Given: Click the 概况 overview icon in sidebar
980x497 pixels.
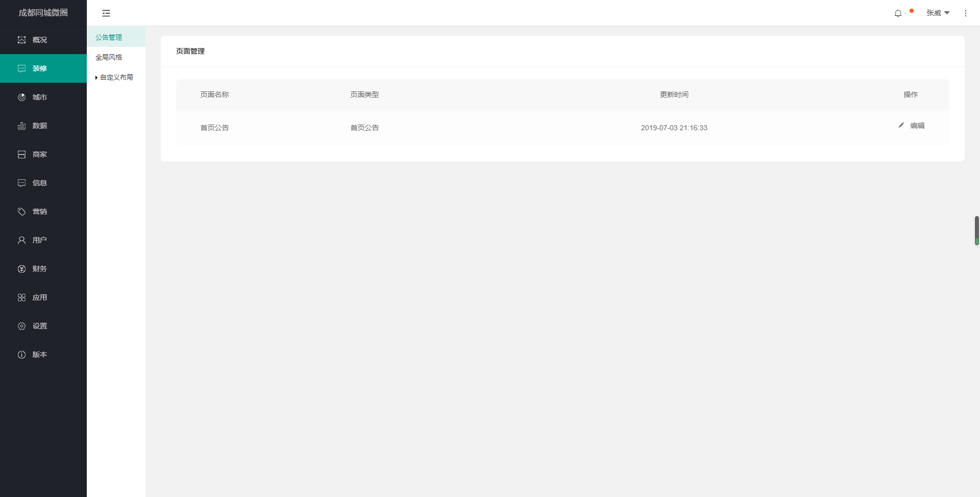Looking at the screenshot, I should 21,40.
